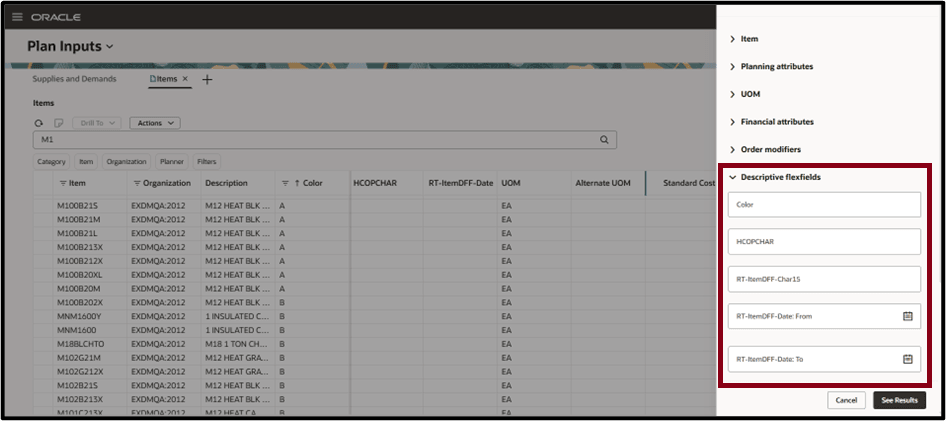Screen dimensions: 946x421
Task: Click the See Results button
Action: 900,400
